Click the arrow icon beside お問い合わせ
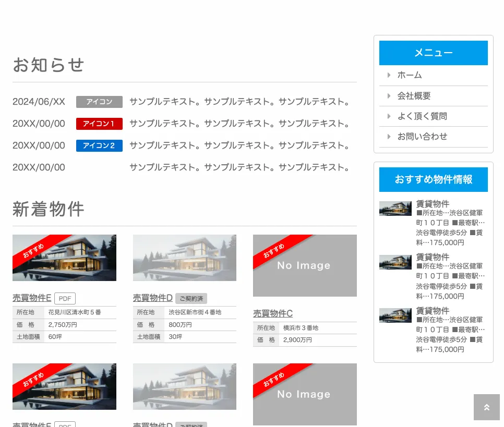504x427 pixels. click(389, 137)
